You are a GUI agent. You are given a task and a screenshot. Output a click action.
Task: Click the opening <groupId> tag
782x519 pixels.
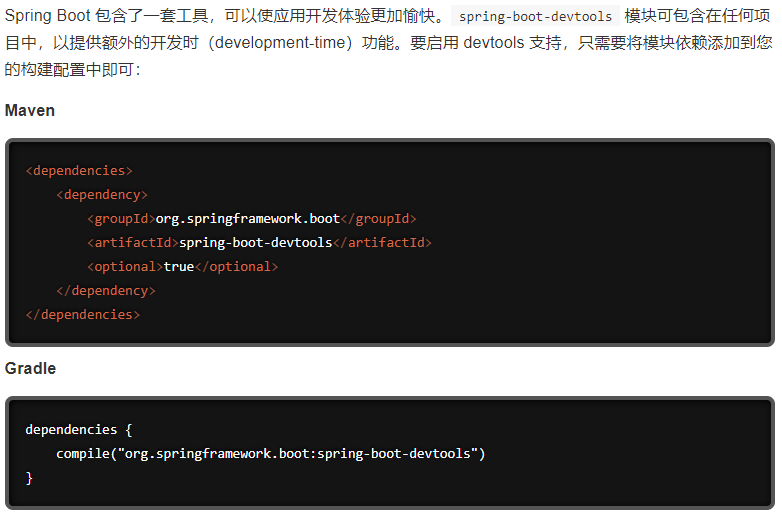(x=121, y=218)
